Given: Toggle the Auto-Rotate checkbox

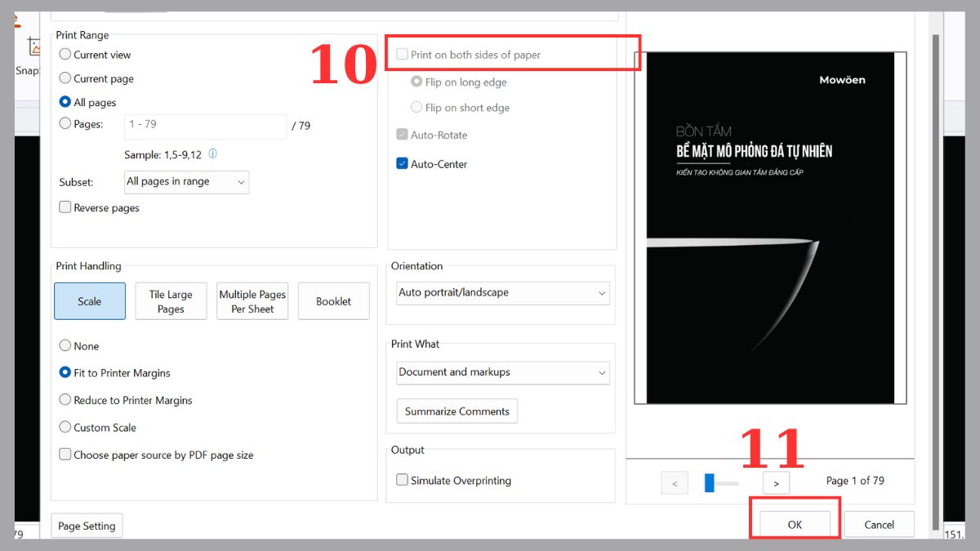Looking at the screenshot, I should coord(402,135).
